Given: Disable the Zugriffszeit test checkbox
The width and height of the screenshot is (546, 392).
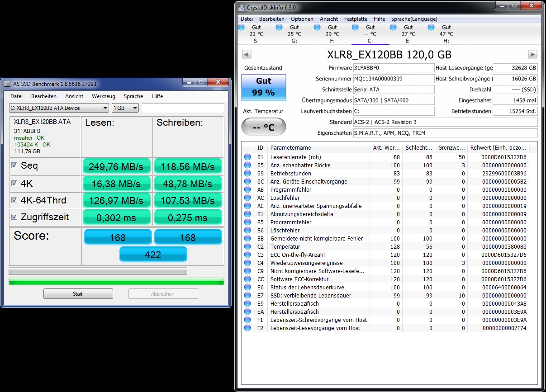Looking at the screenshot, I should click(x=14, y=217).
